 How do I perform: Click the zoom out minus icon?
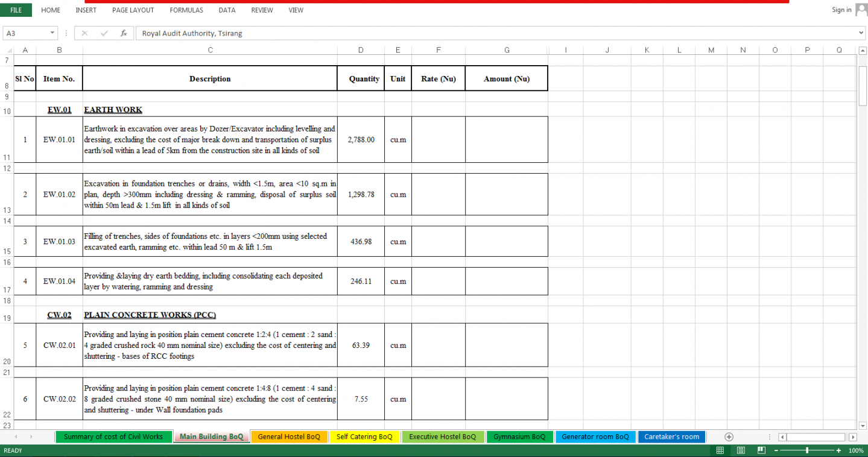point(778,450)
